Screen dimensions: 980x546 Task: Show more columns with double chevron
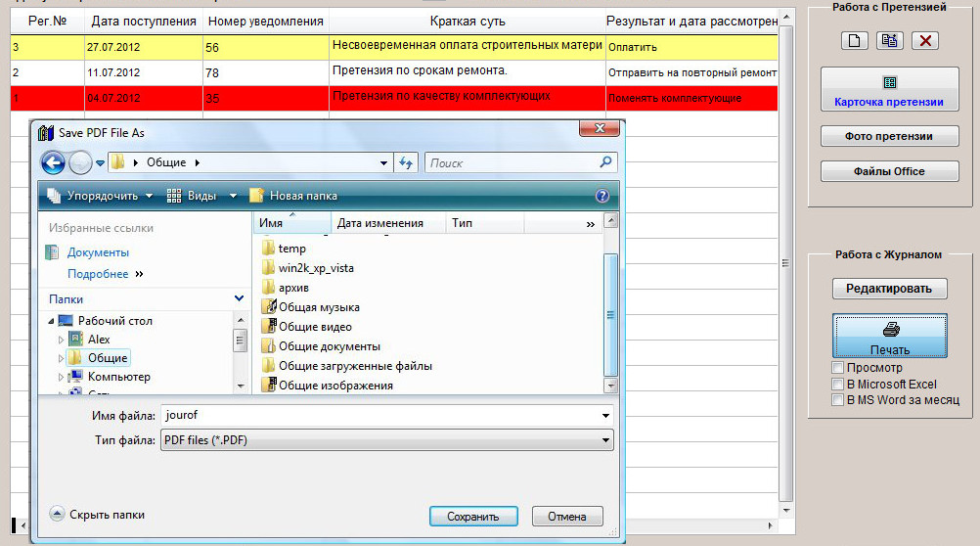590,224
